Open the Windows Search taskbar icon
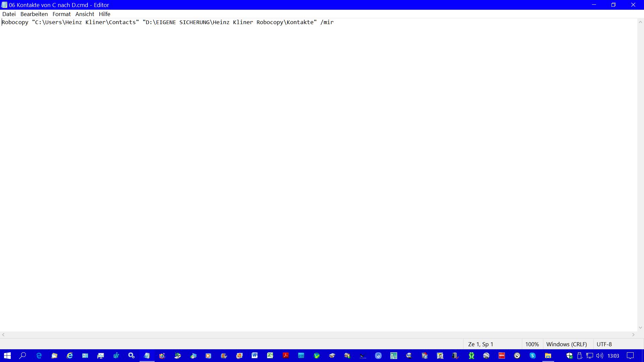 (23, 356)
